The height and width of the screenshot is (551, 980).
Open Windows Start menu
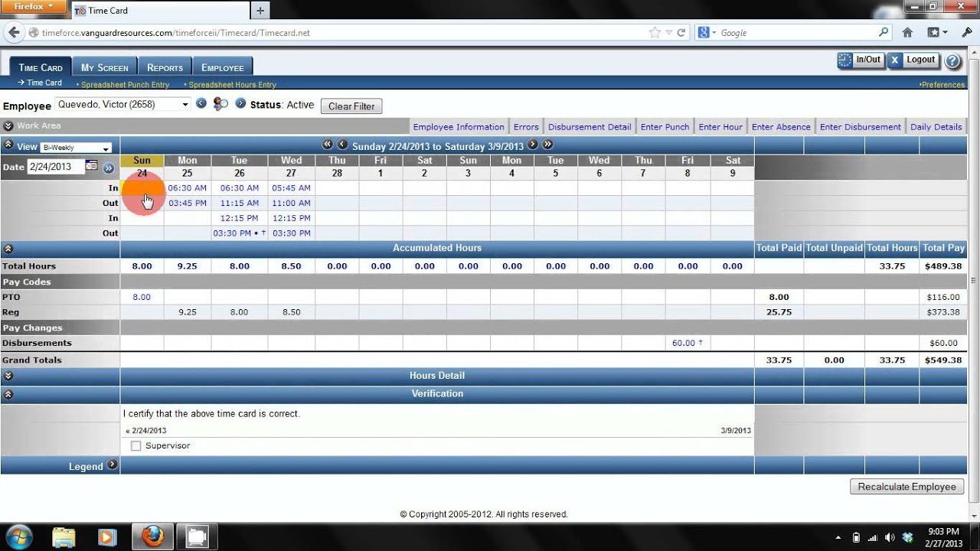pyautogui.click(x=19, y=537)
